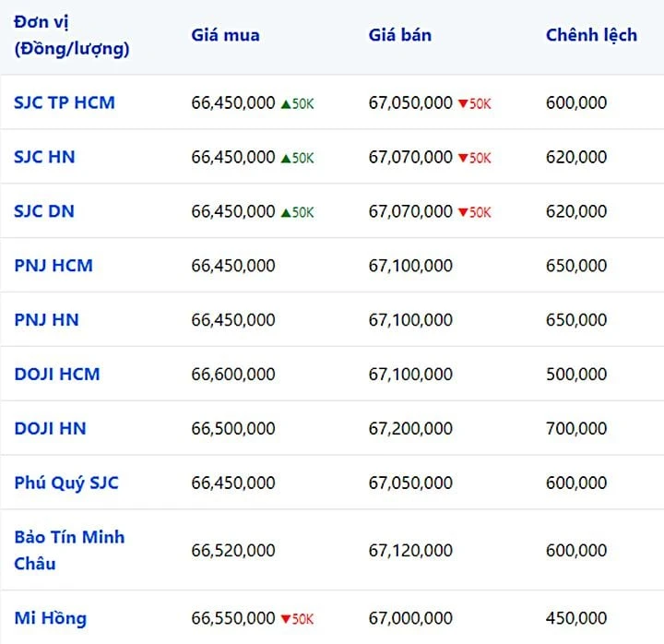The image size is (664, 644).
Task: Select PNJ HN spread 650,000
Action: (x=576, y=319)
